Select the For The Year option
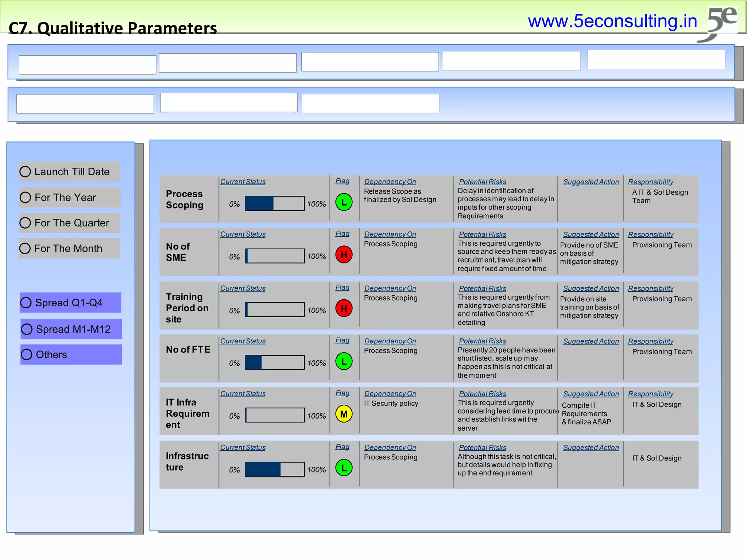Image resolution: width=747 pixels, height=560 pixels. click(x=25, y=198)
